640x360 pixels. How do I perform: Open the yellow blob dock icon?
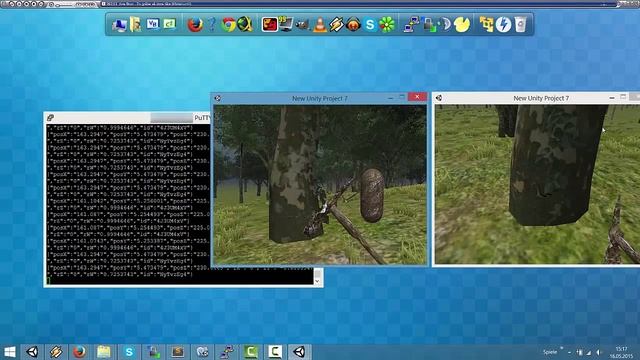(462, 24)
